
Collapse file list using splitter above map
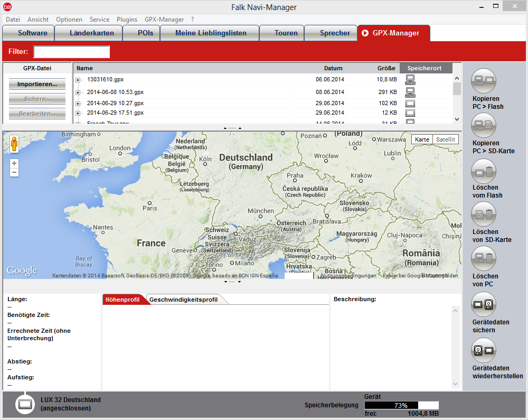click(232, 128)
